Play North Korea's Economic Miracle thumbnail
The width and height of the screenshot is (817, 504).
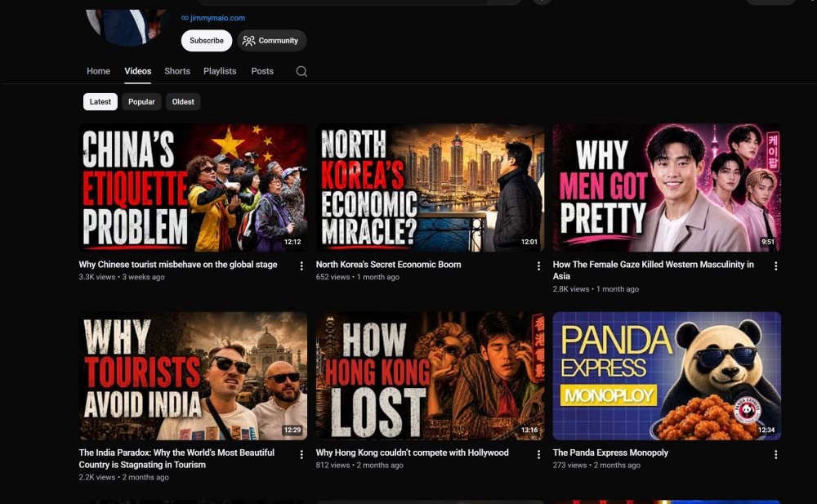[x=430, y=188]
